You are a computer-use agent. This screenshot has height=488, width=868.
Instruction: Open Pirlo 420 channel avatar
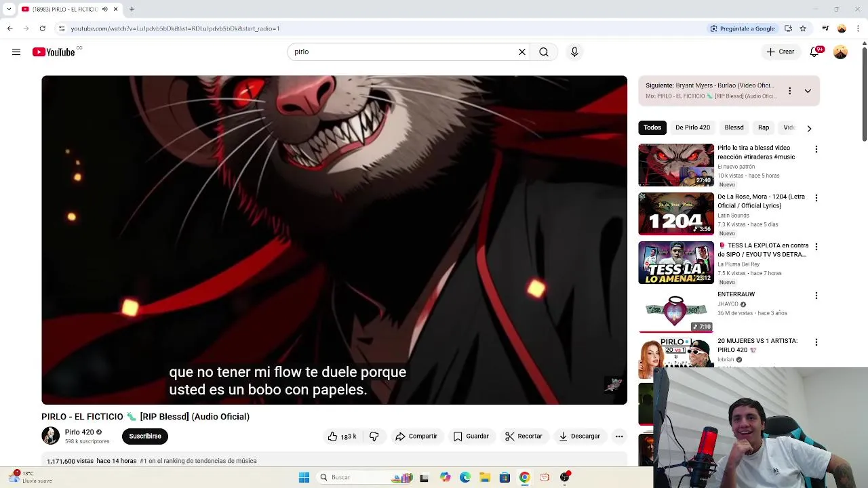51,436
